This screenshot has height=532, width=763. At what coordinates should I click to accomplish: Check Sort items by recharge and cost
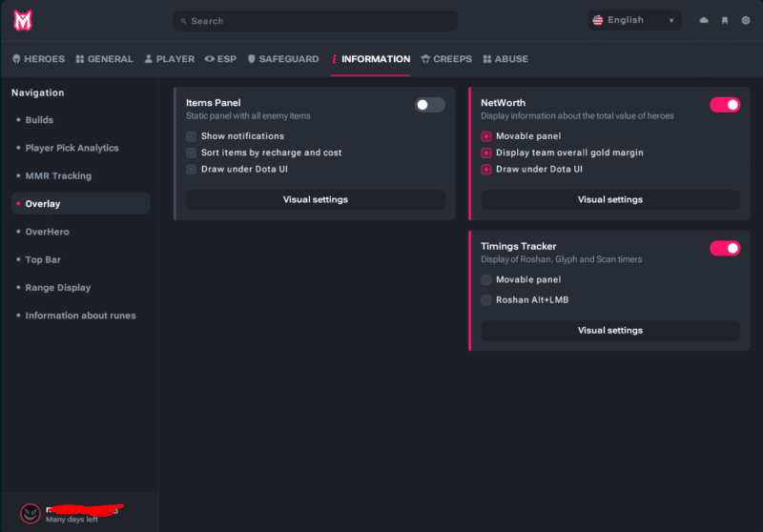coord(192,153)
